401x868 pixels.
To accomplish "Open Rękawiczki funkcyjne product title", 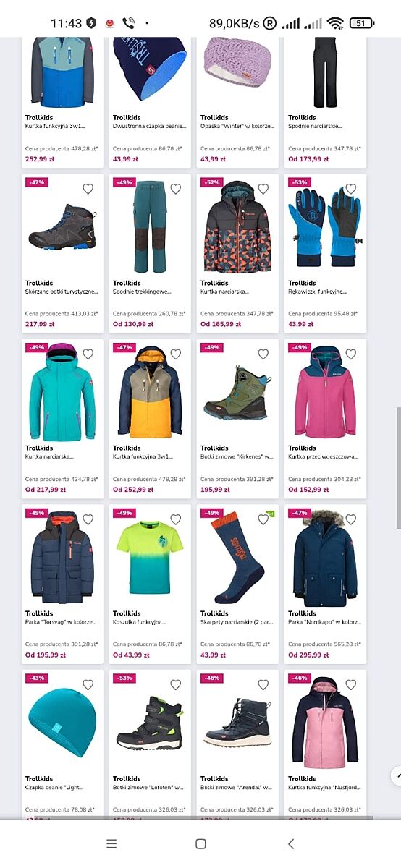I will coord(318,292).
